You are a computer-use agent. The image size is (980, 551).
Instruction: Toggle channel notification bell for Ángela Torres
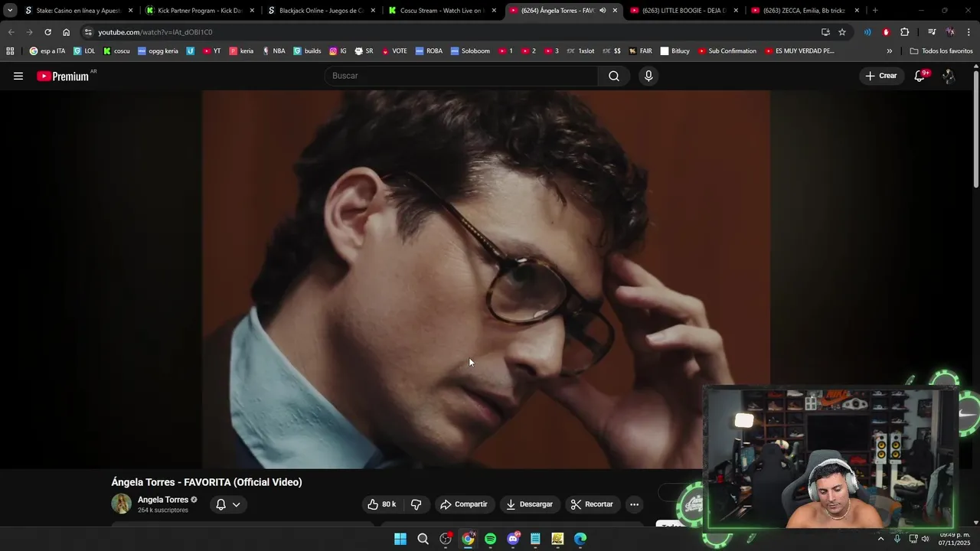(220, 504)
